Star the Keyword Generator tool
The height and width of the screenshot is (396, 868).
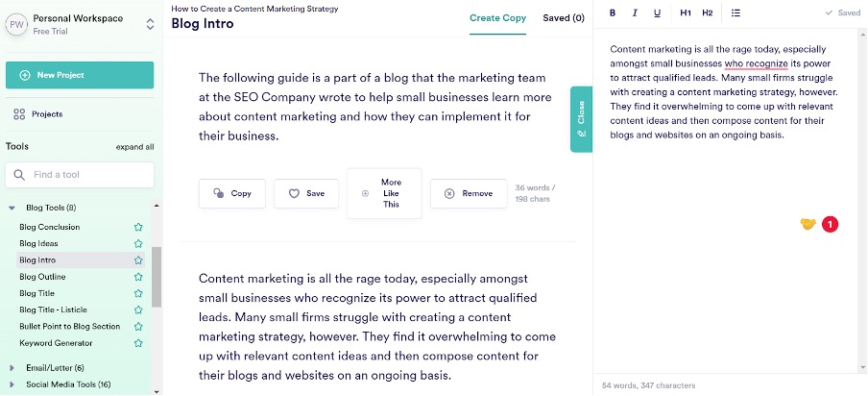[139, 343]
